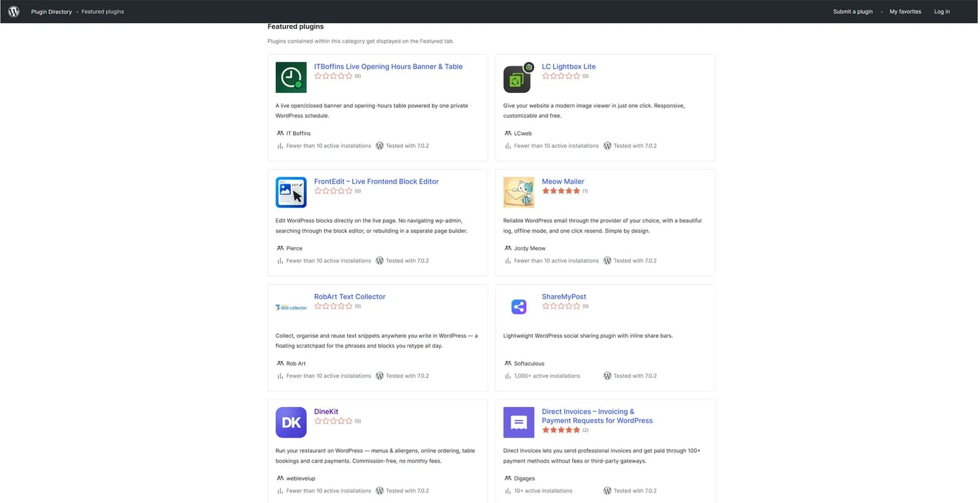Click the 'Jordy Meow' author name

529,248
